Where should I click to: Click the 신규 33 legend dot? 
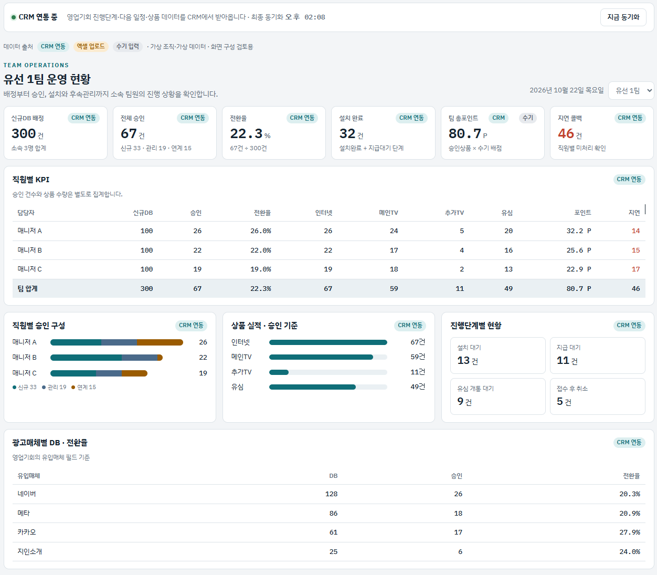point(14,387)
